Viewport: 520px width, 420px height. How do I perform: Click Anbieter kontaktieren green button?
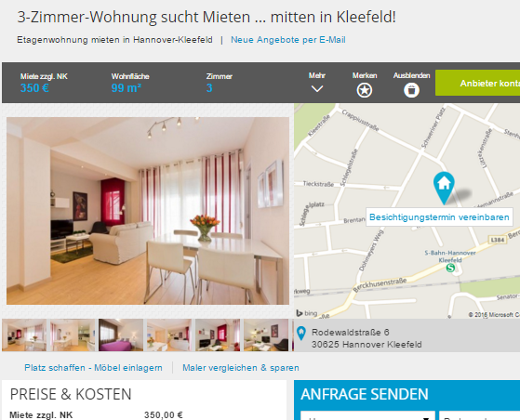[477, 83]
